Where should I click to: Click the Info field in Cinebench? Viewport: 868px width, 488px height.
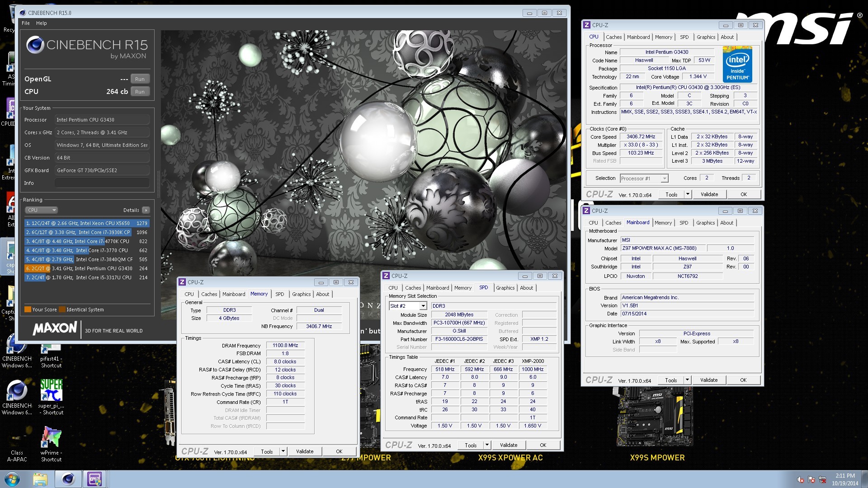pyautogui.click(x=102, y=183)
